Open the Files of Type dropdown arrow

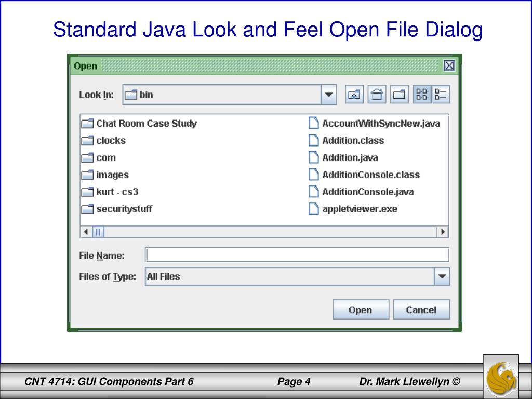(442, 276)
